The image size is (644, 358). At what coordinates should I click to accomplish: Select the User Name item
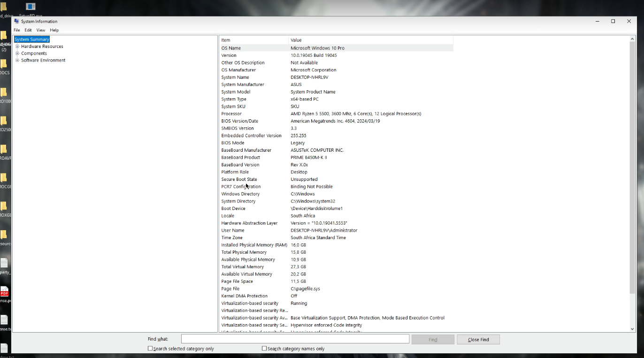click(233, 230)
